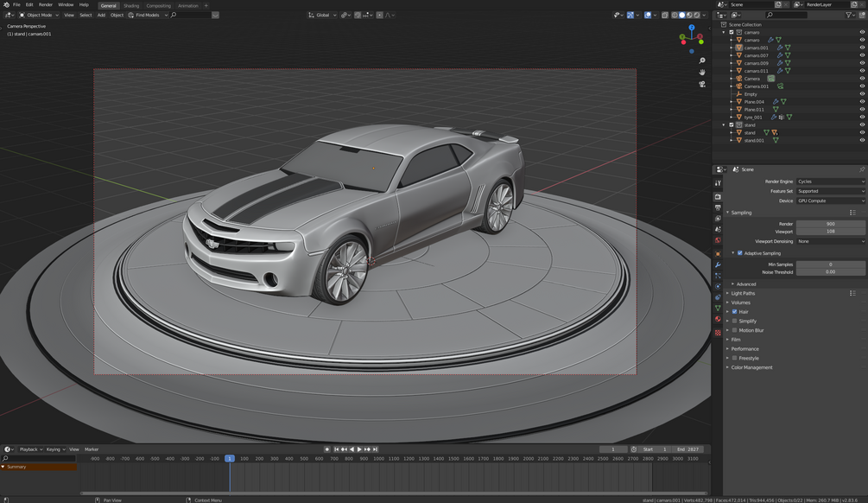Toggle the stand collection checkbox
The width and height of the screenshot is (868, 503).
pos(732,125)
